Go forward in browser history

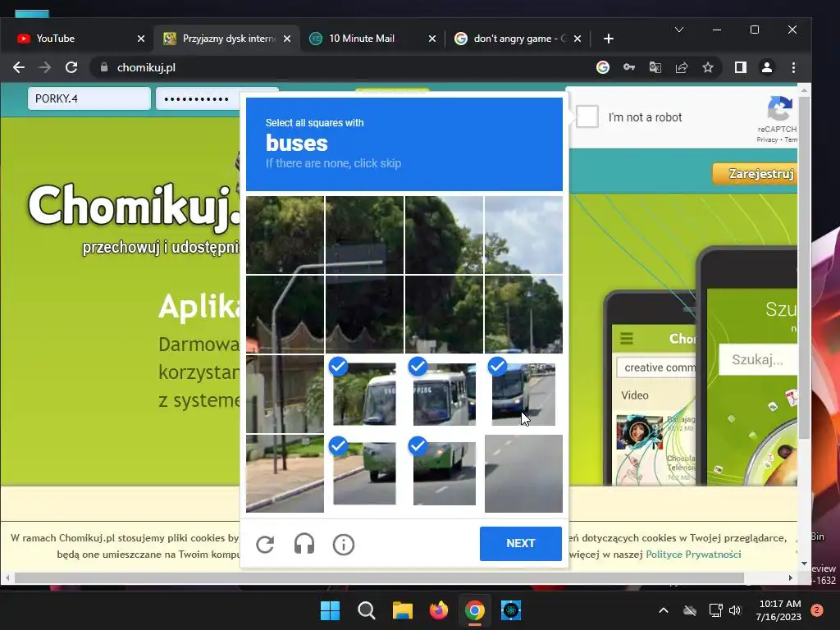[x=45, y=67]
